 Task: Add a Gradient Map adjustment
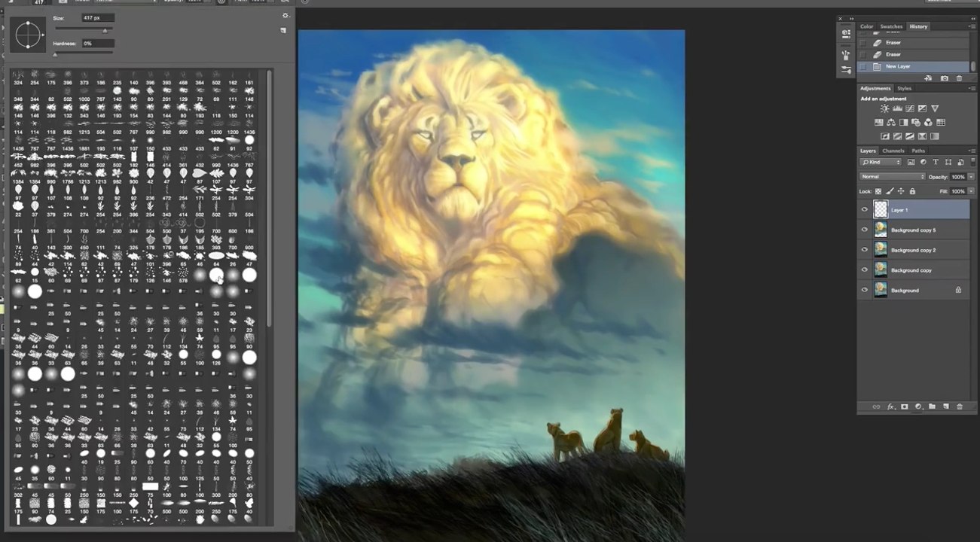pos(935,136)
